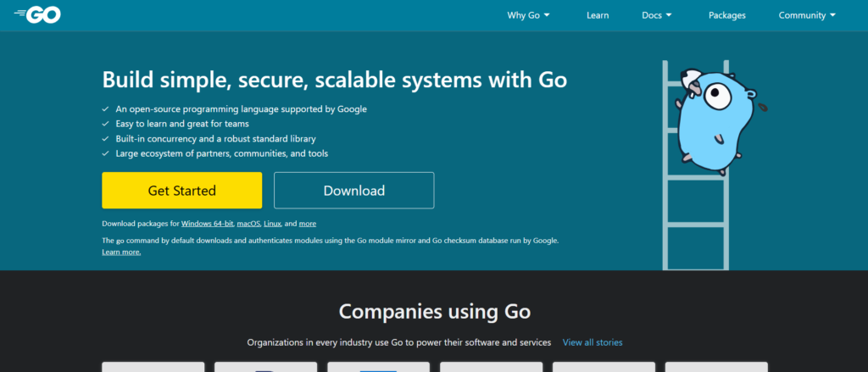Screen dimensions: 868x372
Task: Click the 'Companies using Go' heading
Action: 435,311
